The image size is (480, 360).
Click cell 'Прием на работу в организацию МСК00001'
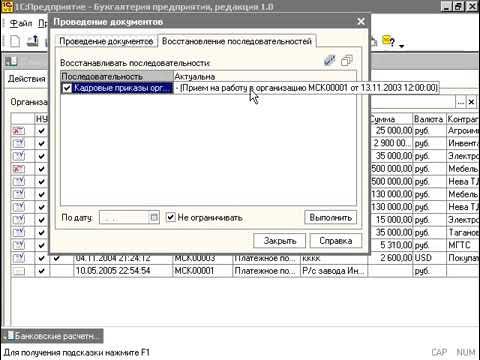[x=307, y=88]
